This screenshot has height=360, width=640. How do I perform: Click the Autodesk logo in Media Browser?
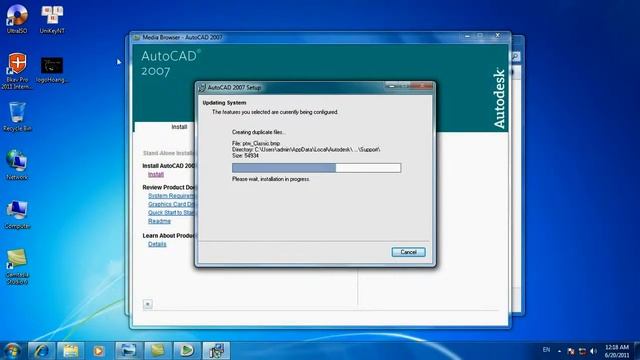pyautogui.click(x=499, y=99)
